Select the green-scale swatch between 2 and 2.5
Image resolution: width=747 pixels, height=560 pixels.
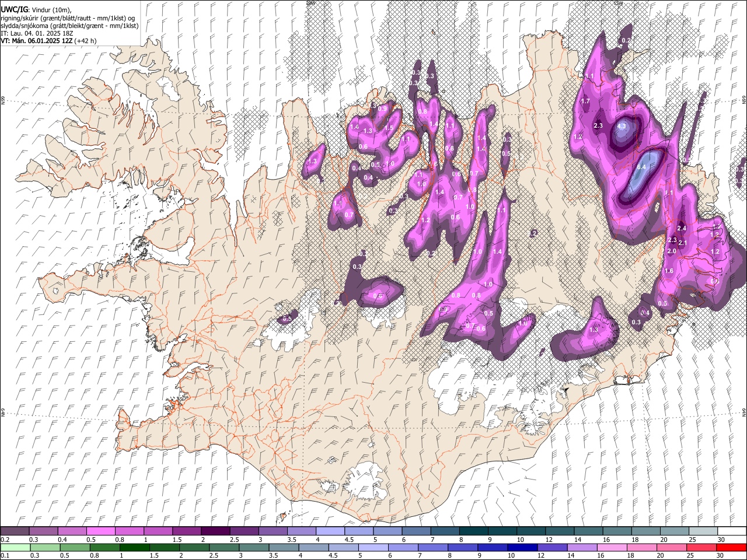click(195, 547)
